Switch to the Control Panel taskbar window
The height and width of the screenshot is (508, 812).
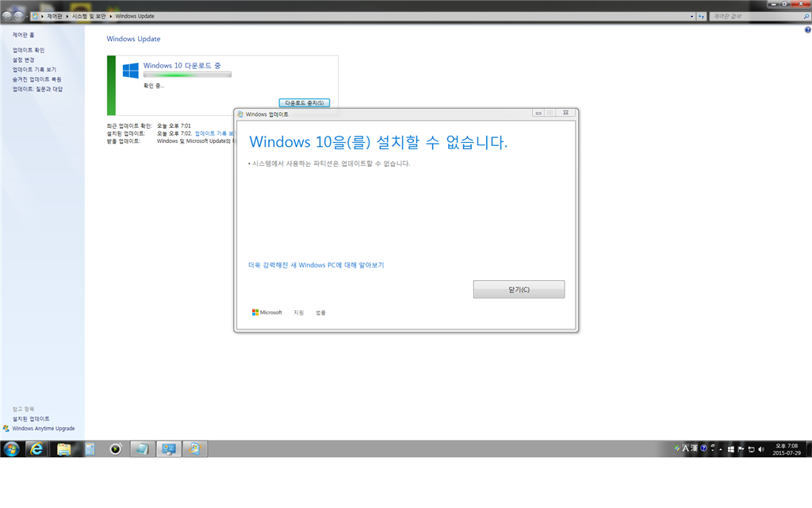(x=168, y=449)
